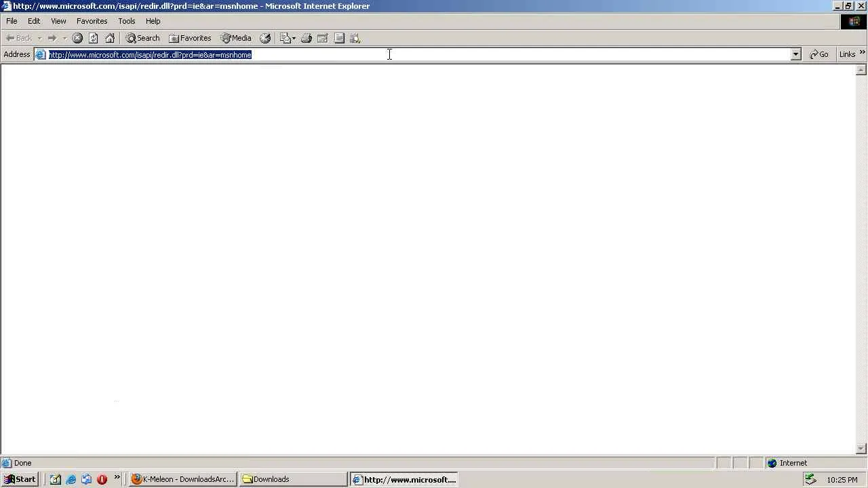Image resolution: width=868 pixels, height=488 pixels.
Task: Stop loading with the Stop icon
Action: click(77, 38)
